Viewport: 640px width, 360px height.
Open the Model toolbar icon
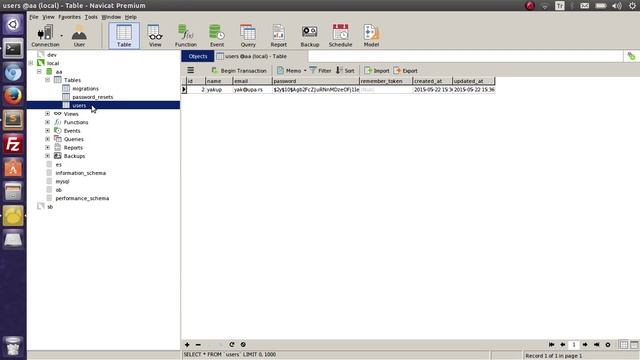(371, 36)
